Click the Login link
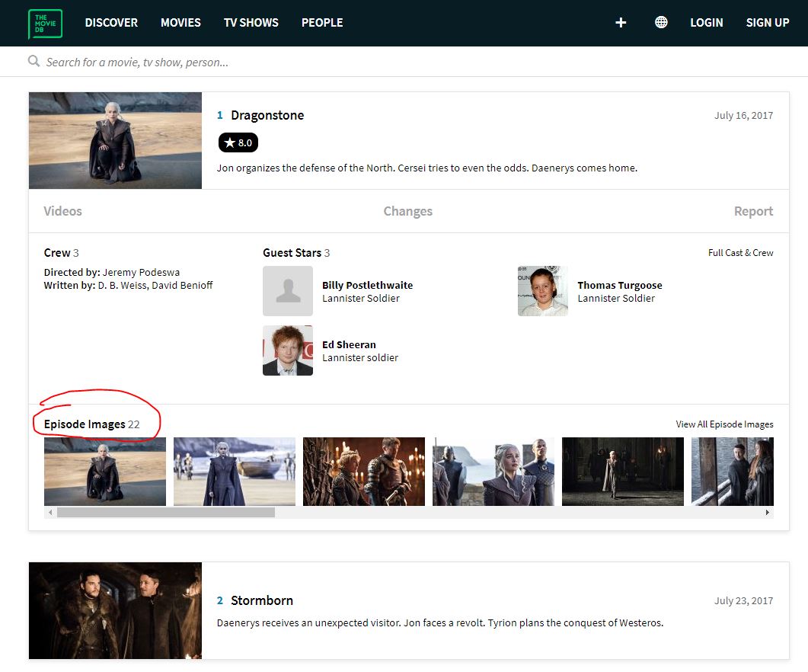 point(707,23)
